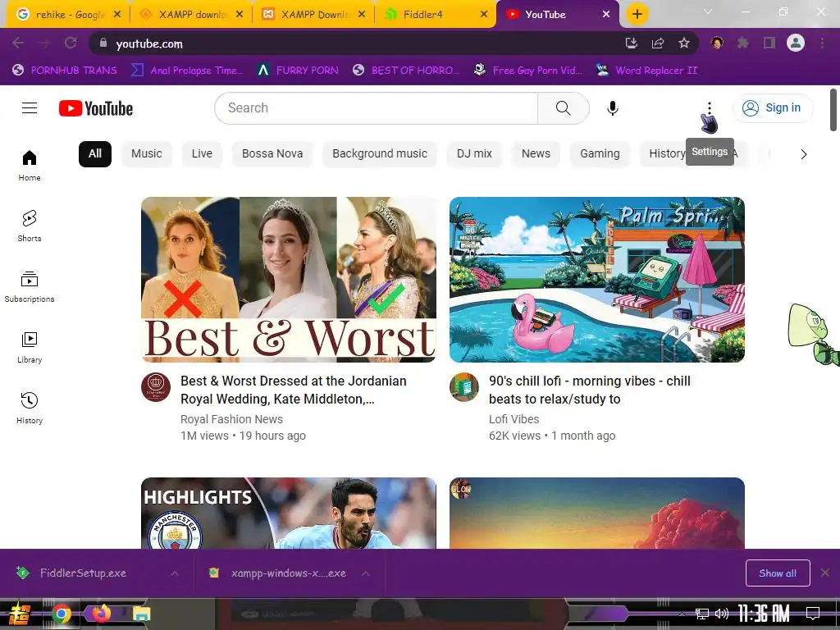Open the Royal Fashion News channel name
This screenshot has height=630, width=840.
pyautogui.click(x=231, y=419)
